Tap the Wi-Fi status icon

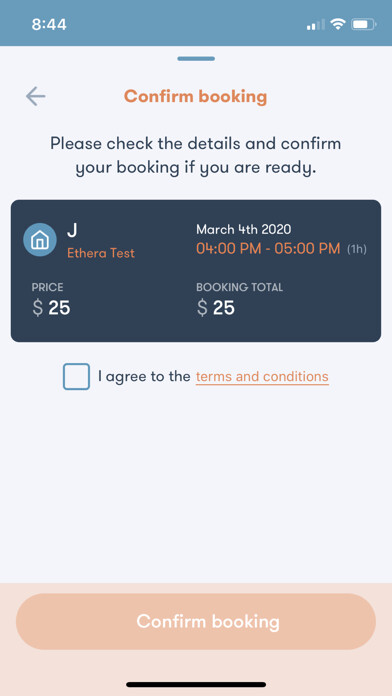click(338, 24)
